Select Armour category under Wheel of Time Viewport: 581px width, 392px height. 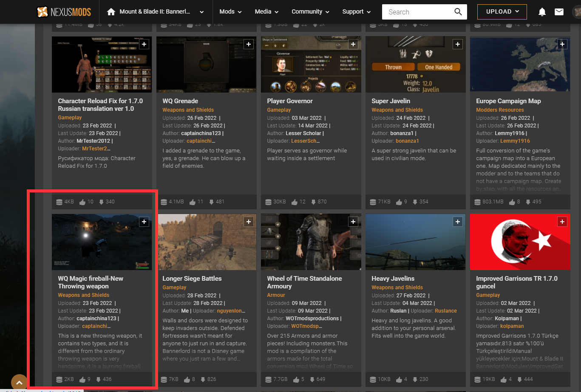click(276, 295)
